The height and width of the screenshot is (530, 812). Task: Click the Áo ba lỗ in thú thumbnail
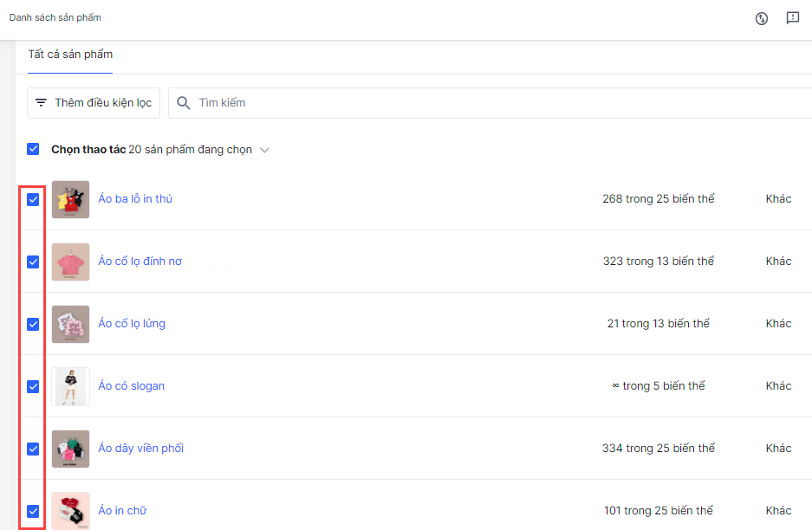point(70,199)
